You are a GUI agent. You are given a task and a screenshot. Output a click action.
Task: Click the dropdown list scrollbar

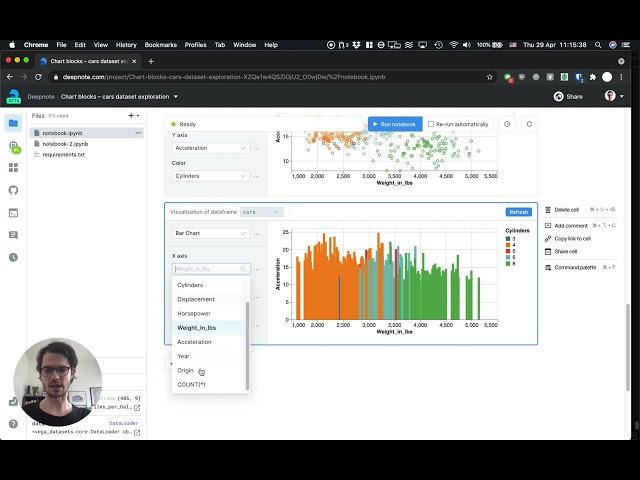247,346
